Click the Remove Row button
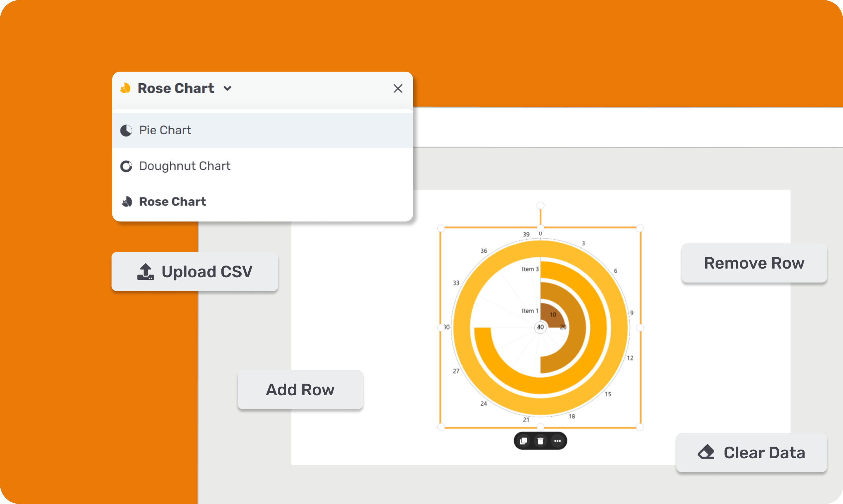The width and height of the screenshot is (843, 504). coord(754,263)
